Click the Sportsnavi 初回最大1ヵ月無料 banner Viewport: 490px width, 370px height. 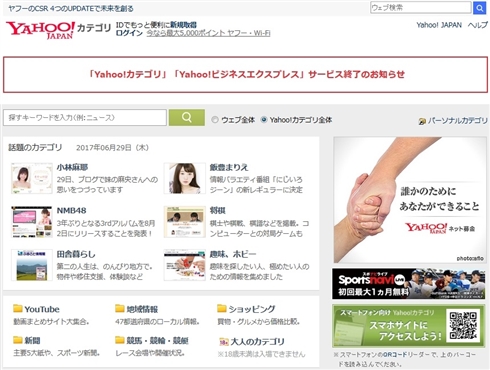tap(409, 284)
